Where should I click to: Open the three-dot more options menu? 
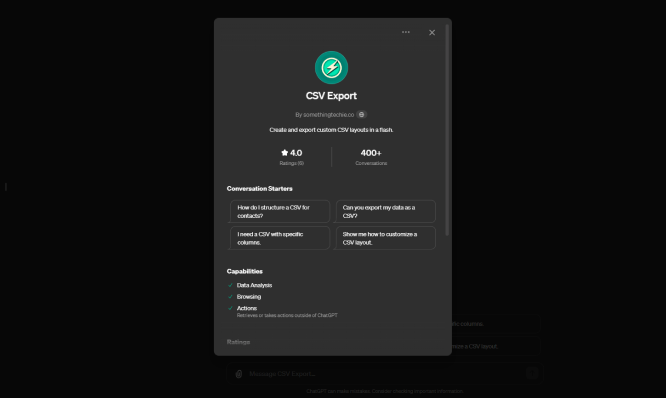coord(406,32)
